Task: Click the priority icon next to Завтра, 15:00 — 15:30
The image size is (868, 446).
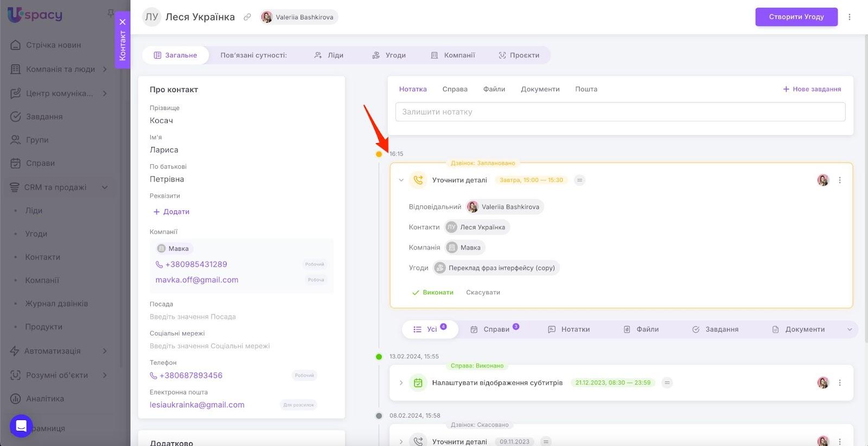Action: click(580, 180)
